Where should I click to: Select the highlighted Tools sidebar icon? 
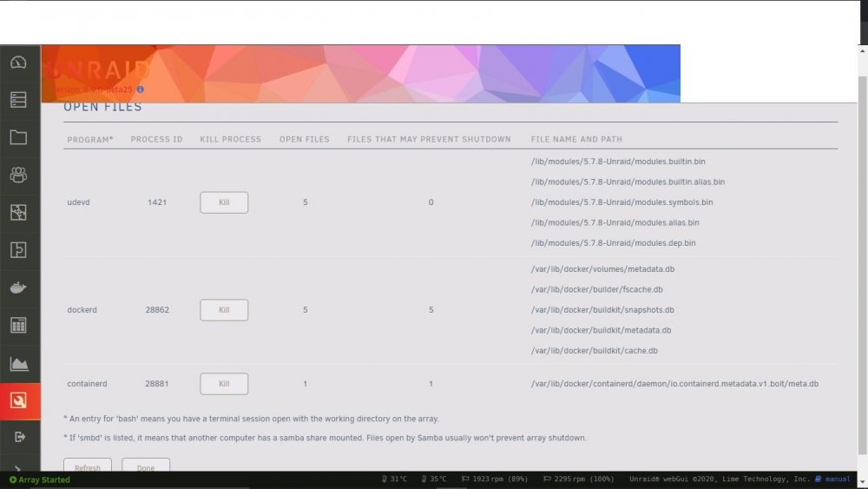[x=20, y=400]
